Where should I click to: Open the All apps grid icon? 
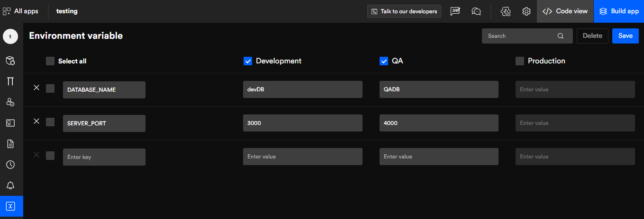[x=7, y=11]
